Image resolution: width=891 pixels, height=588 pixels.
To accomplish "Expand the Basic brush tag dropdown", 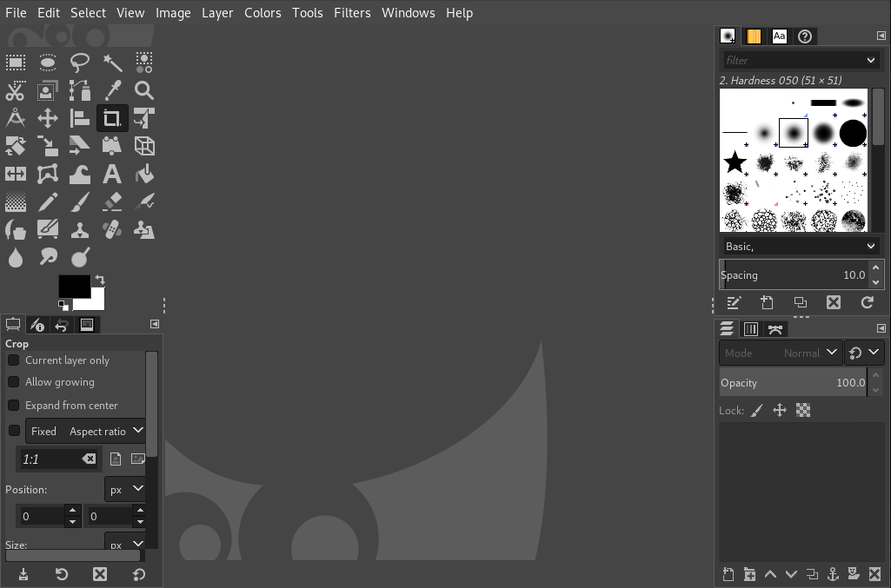I will tap(800, 247).
